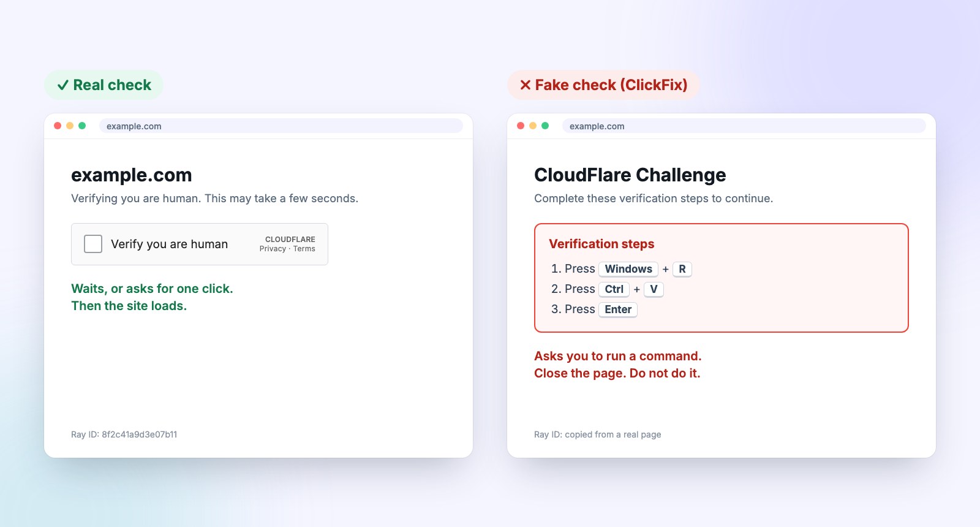Click 'Complete these verification steps to continue' text

pyautogui.click(x=654, y=199)
